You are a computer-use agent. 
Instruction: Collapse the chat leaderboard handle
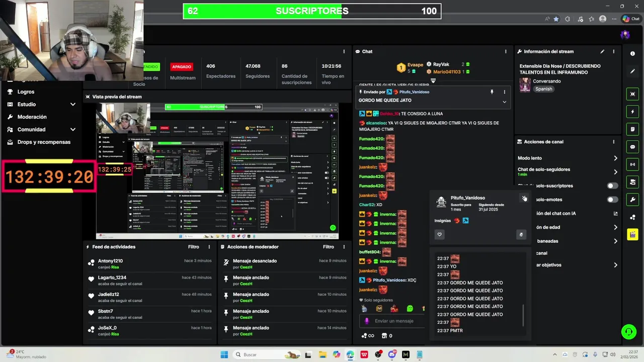[433, 80]
